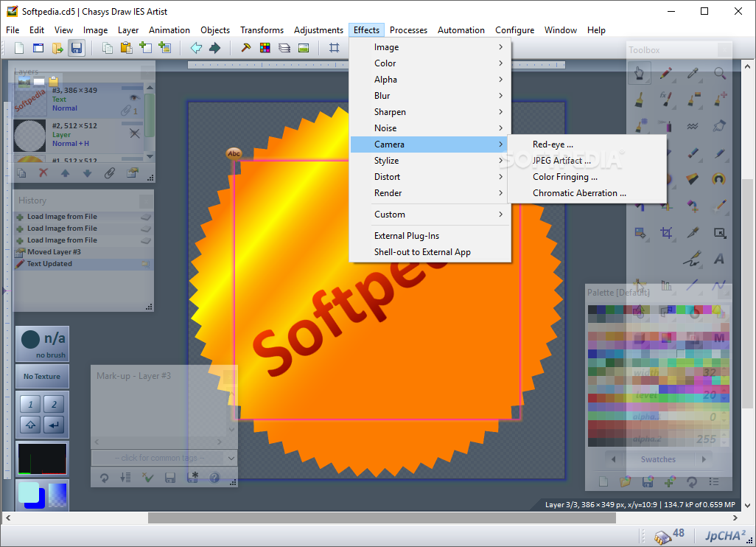Click the save icon in Mark-up panel
The image size is (756, 547).
169,478
